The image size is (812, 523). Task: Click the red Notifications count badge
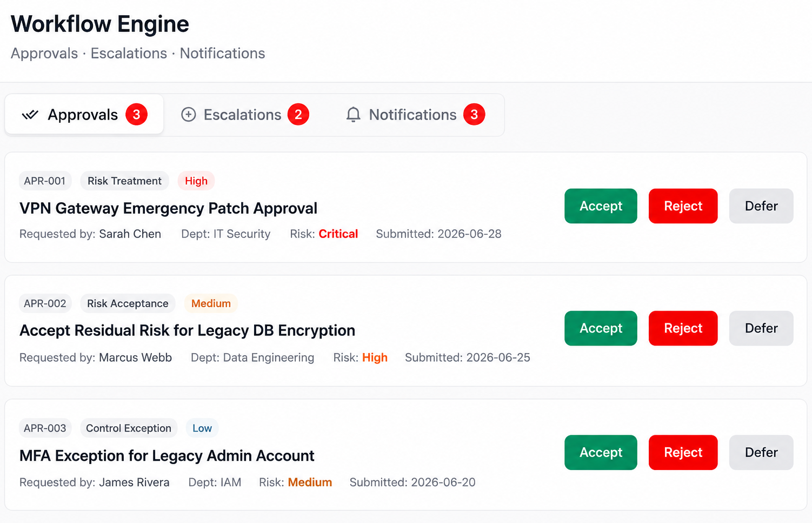(474, 115)
